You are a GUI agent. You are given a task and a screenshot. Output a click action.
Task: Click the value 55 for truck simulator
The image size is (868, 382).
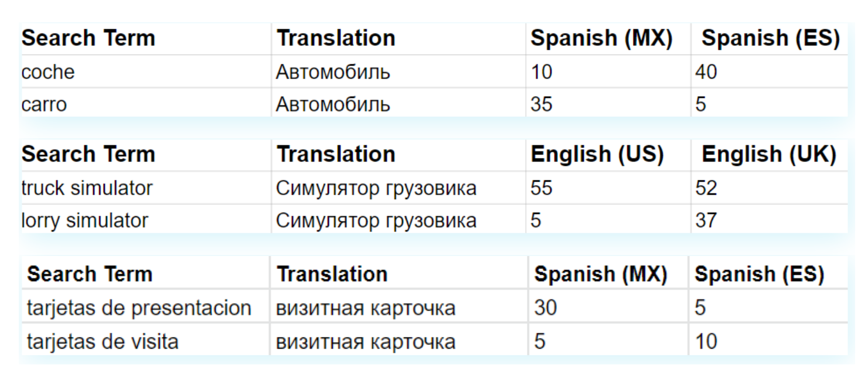[542, 188]
